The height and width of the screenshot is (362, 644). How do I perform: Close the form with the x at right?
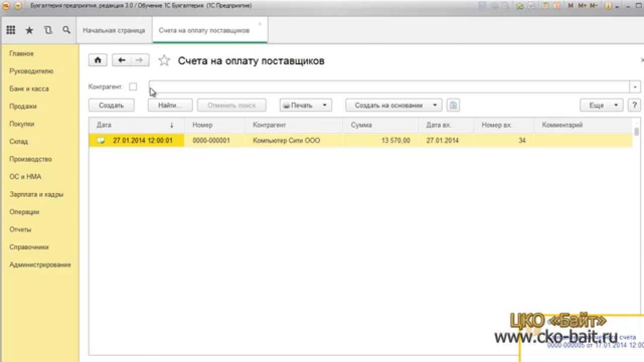(641, 60)
